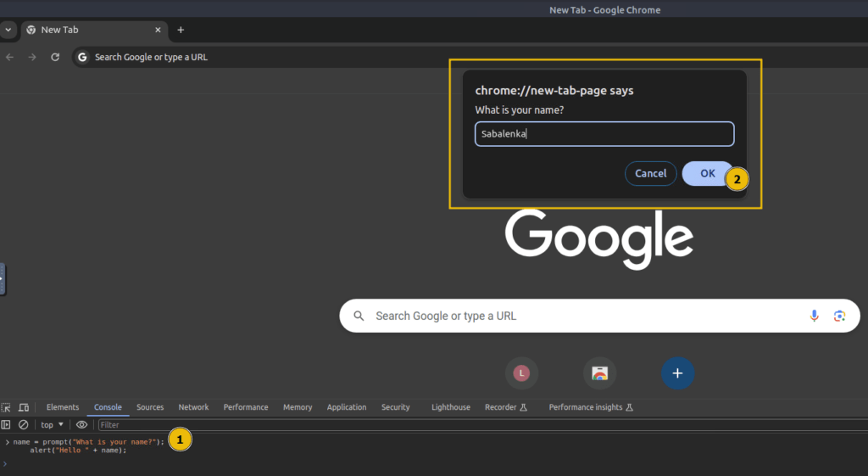Switch to the Elements tab

(63, 407)
